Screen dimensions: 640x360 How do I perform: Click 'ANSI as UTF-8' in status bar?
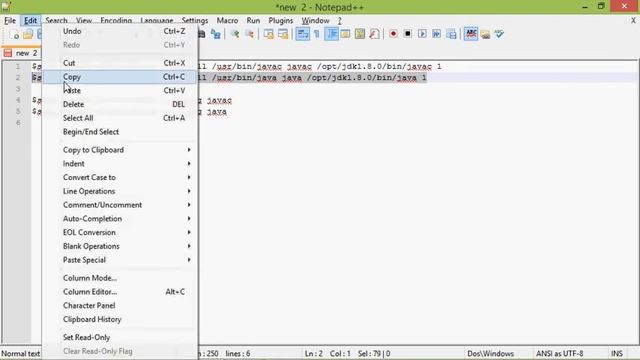559,353
